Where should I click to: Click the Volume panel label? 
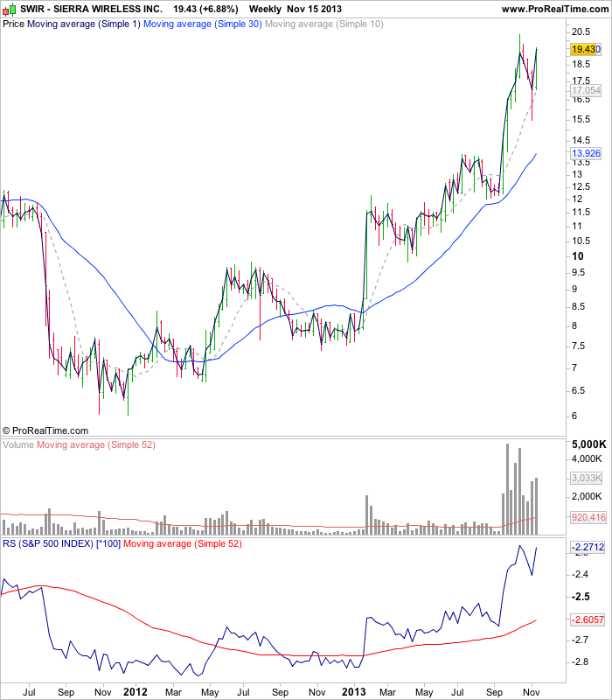coord(18,444)
